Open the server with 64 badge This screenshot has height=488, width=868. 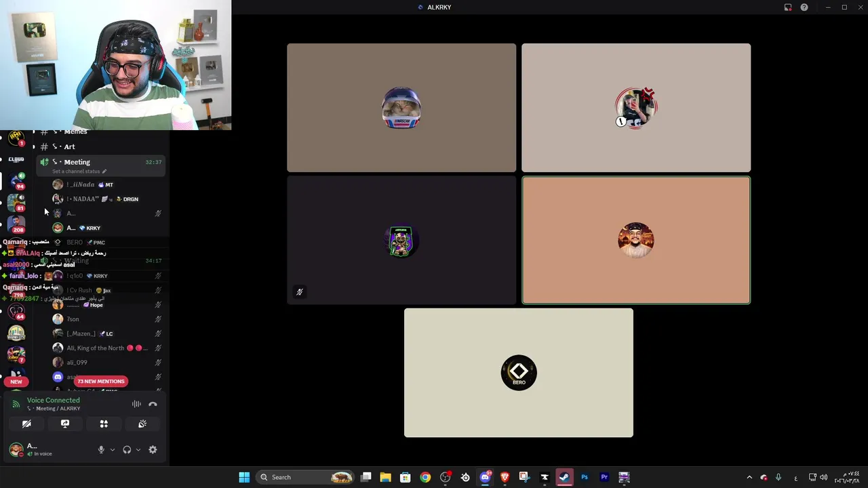16,312
